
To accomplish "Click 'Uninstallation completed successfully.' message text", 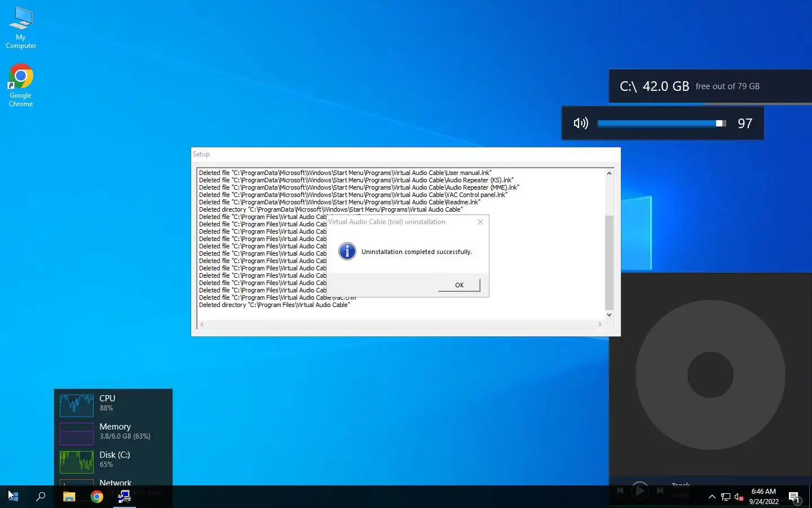I will pos(417,252).
